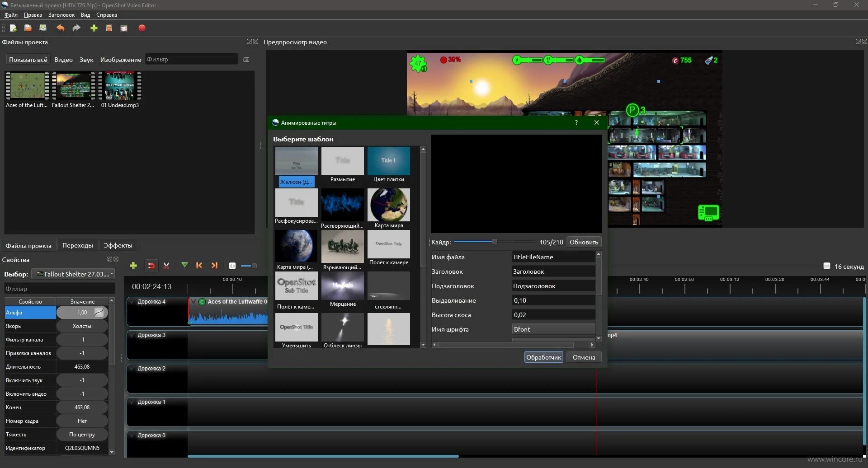Jump to the previous marker
The image size is (868, 468).
coord(199,266)
